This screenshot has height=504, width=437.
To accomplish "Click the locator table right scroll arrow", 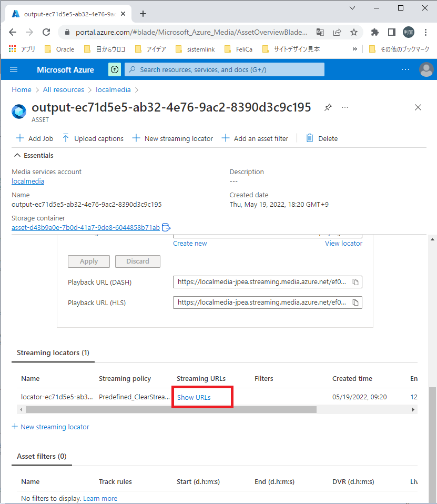I will coord(413,409).
